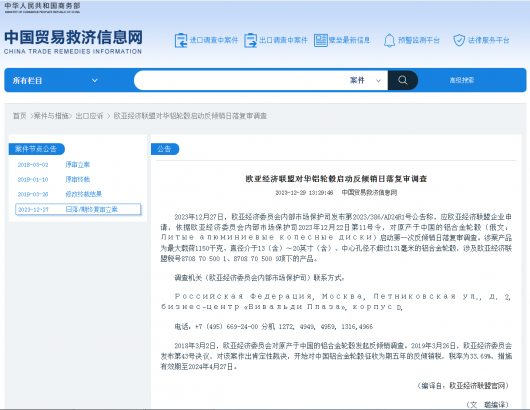Open 进口调查中案件 link
Screen dimensions: 530x410
pos(214,40)
